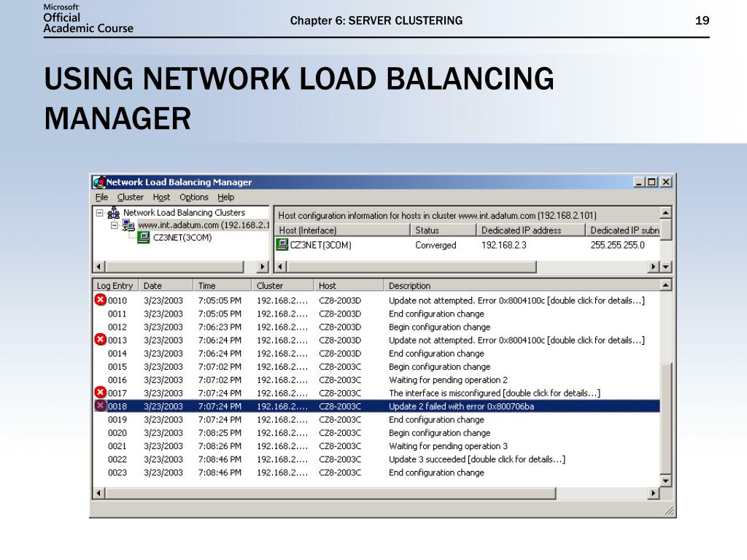Viewport: 747px width, 560px height.
Task: Click the Network Load Balancing Manager title icon
Action: [99, 182]
